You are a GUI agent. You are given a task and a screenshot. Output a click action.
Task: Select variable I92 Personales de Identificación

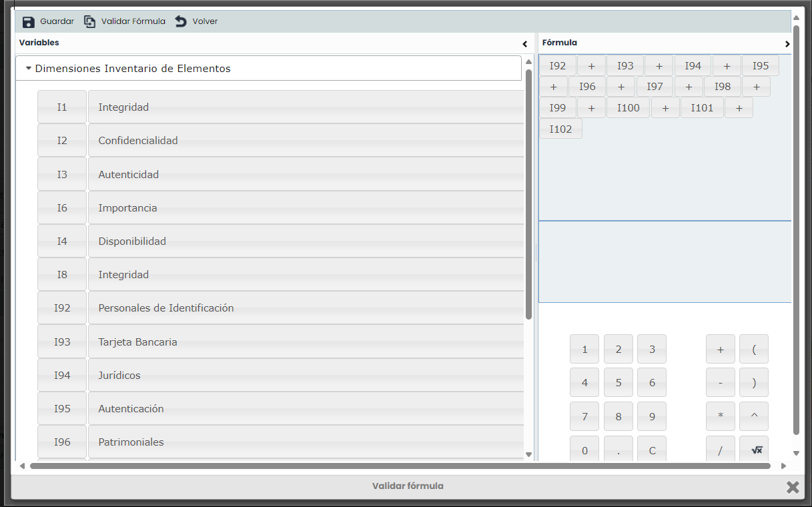pos(62,308)
